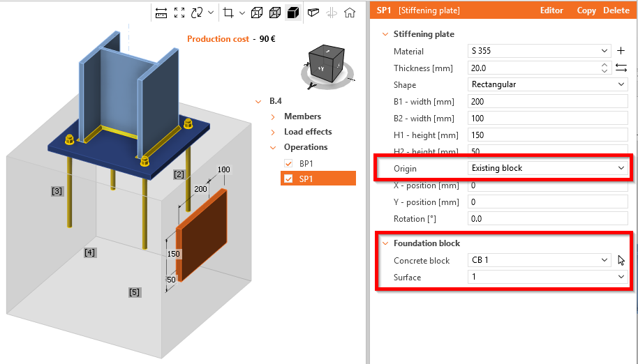Image resolution: width=638 pixels, height=364 pixels.
Task: Click the plus icon next to Material
Action: (x=621, y=51)
